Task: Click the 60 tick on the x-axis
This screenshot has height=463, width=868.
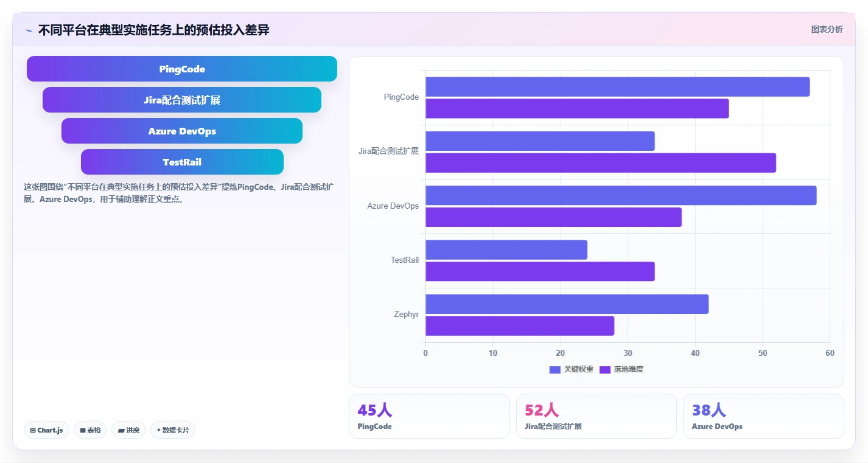Action: click(830, 353)
